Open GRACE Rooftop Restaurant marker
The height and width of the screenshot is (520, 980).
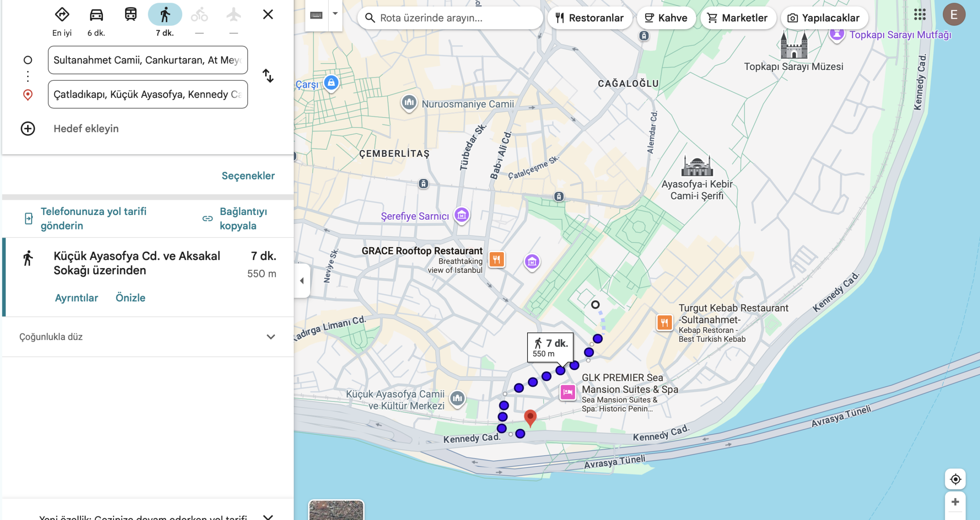(x=497, y=259)
